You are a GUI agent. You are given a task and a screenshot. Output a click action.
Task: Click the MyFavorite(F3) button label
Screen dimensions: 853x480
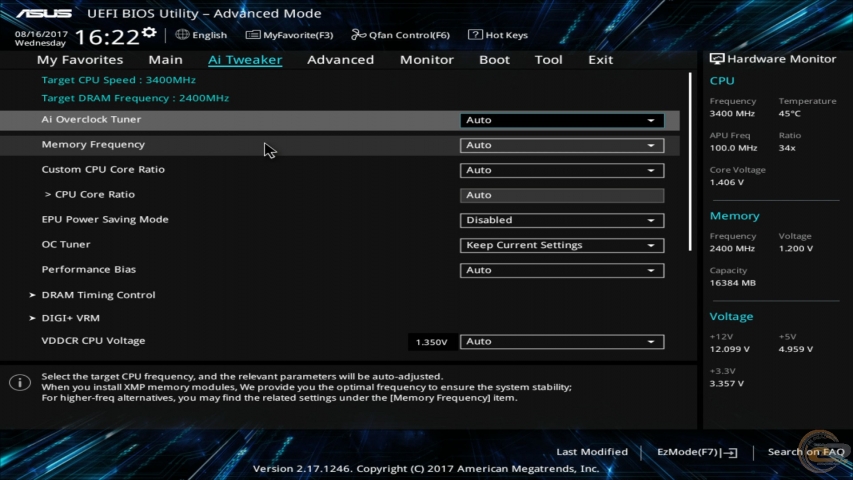coord(298,35)
